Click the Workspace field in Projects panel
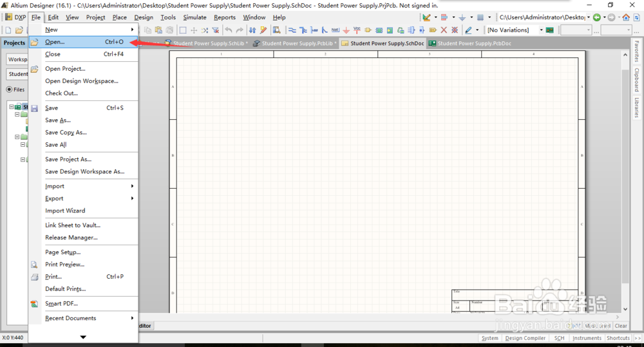This screenshot has width=644, height=347. (x=17, y=59)
